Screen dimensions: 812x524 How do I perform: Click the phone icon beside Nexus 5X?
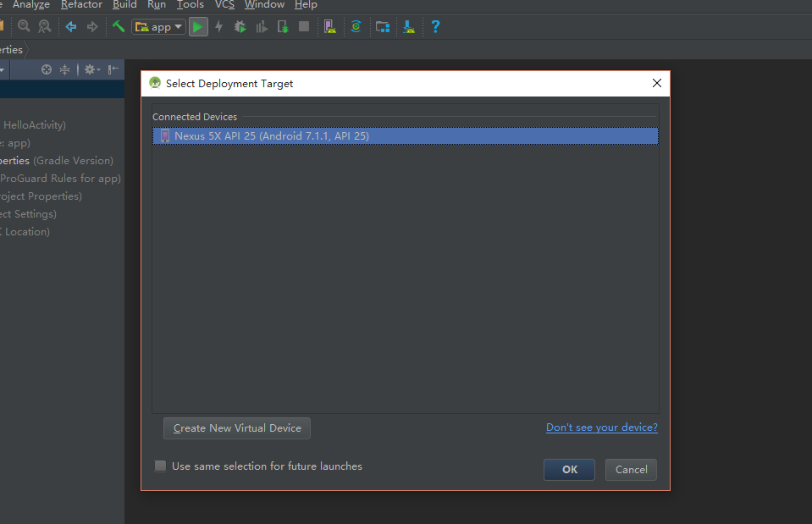tap(164, 135)
